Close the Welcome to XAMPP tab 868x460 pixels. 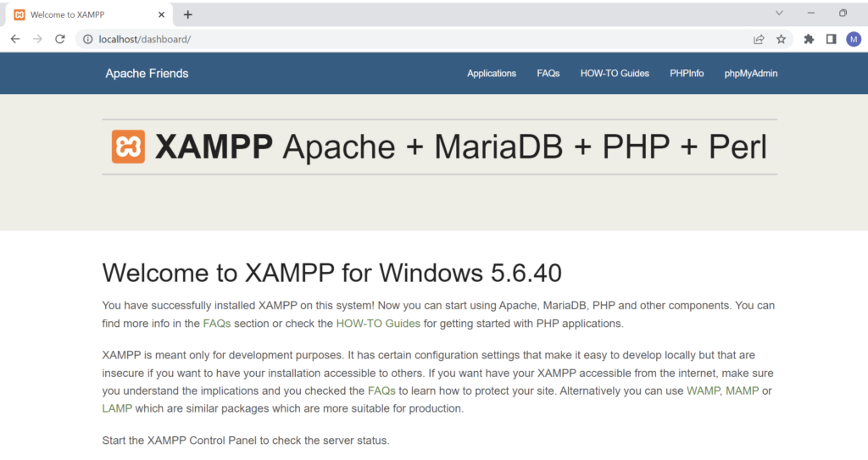162,14
